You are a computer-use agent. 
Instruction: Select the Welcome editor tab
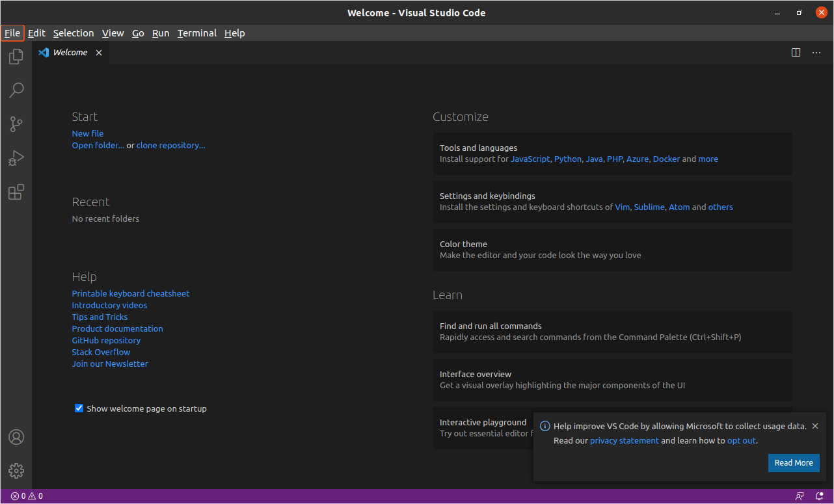tap(70, 53)
